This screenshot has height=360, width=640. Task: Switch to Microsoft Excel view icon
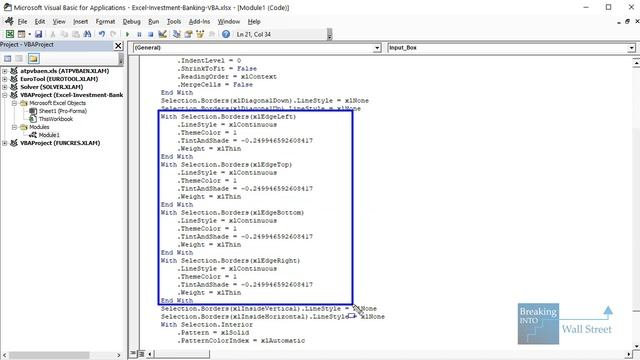pyautogui.click(x=9, y=34)
